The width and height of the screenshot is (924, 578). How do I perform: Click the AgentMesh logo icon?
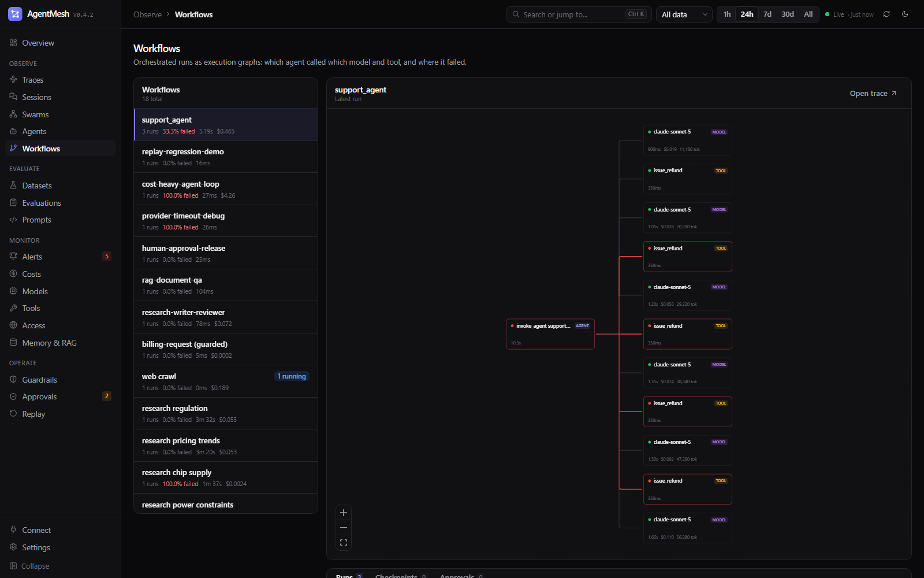[15, 14]
